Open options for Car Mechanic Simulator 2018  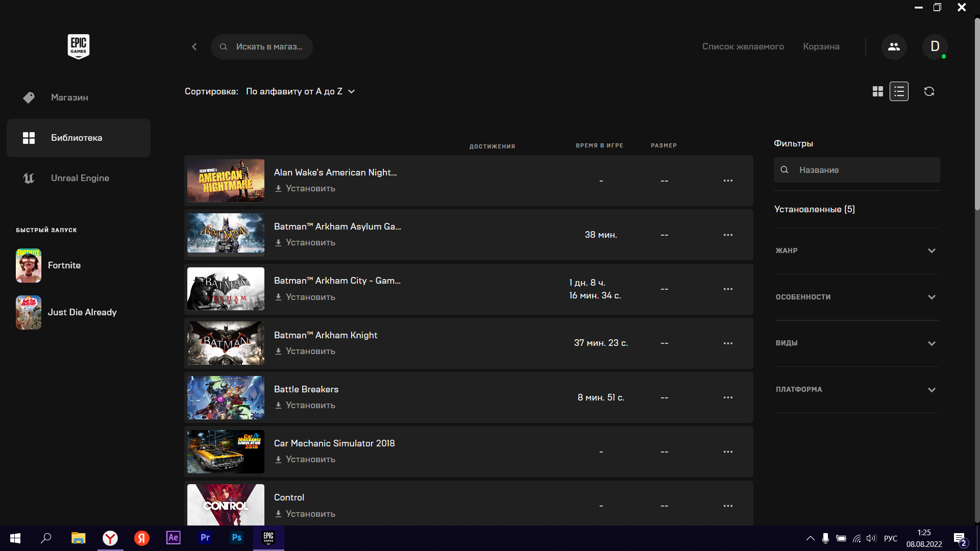click(x=728, y=452)
